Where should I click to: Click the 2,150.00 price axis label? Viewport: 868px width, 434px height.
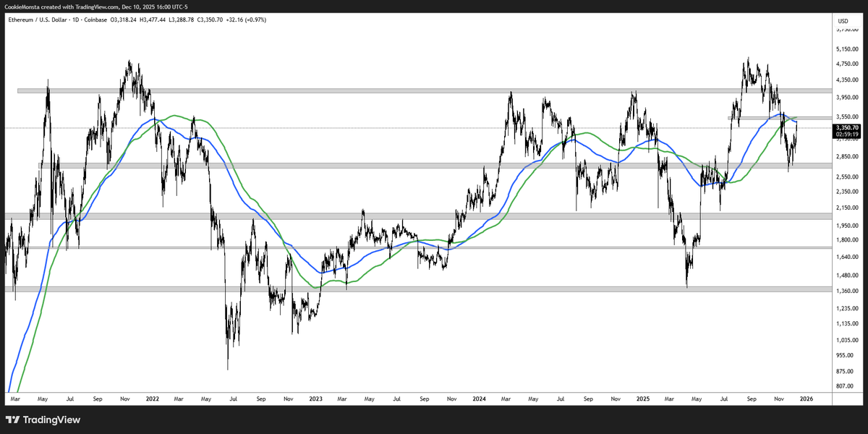click(846, 208)
